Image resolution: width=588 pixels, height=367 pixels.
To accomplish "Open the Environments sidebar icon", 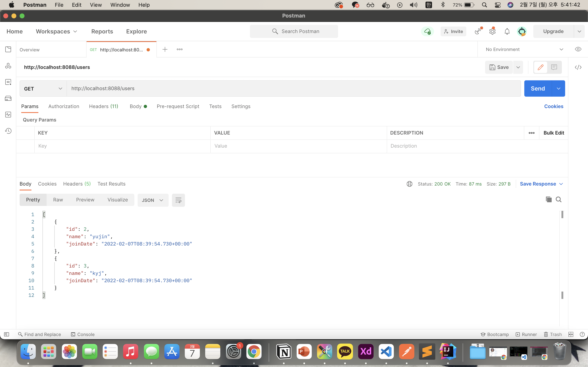I will coord(8,82).
